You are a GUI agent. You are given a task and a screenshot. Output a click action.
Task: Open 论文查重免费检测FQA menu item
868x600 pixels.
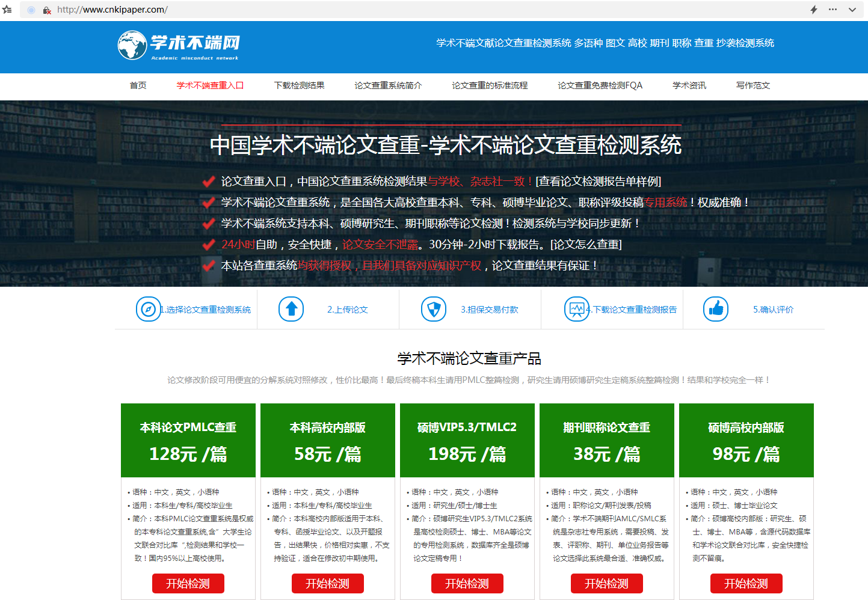pyautogui.click(x=600, y=85)
